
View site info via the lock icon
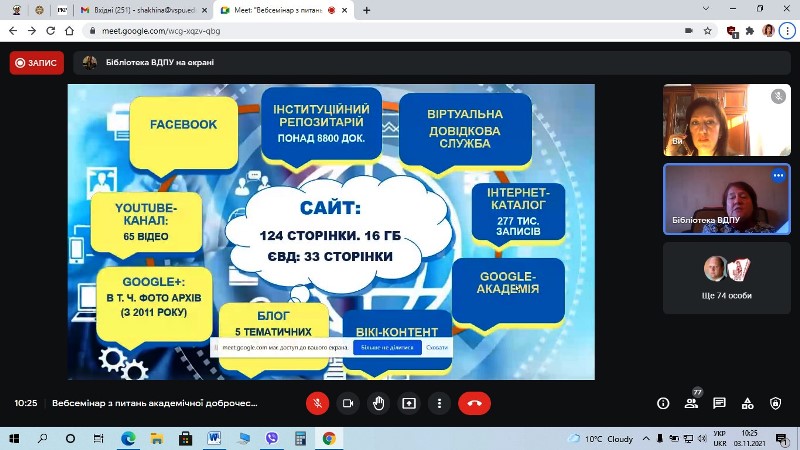(92, 31)
